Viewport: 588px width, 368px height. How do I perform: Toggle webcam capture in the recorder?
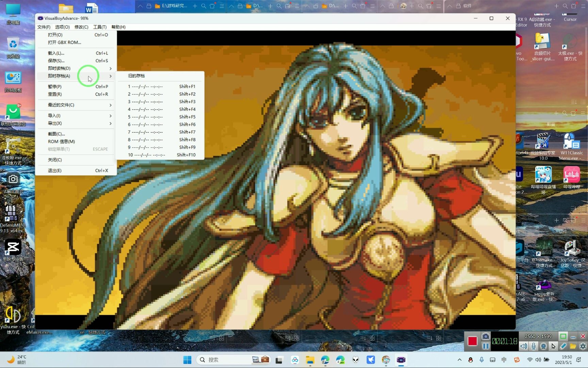[543, 346]
